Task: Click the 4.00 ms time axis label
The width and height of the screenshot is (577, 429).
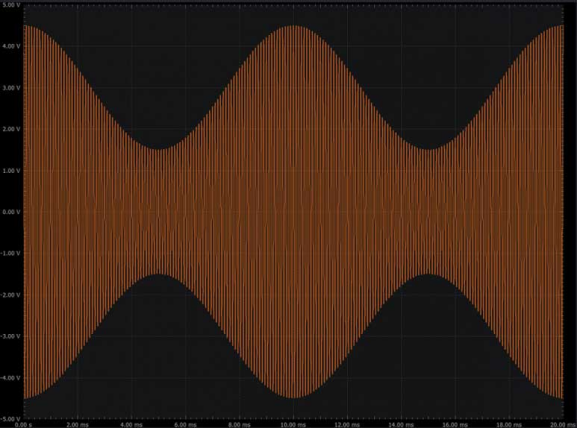Action: 132,425
